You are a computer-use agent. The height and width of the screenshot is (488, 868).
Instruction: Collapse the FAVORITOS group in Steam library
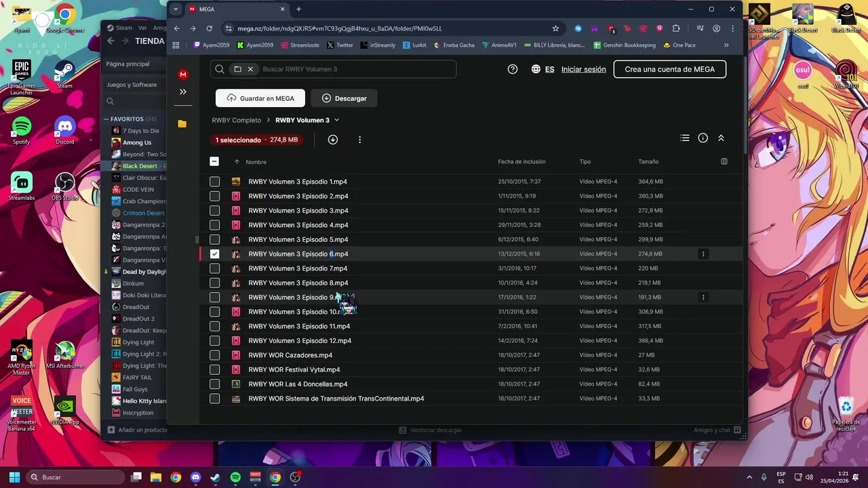pos(106,119)
